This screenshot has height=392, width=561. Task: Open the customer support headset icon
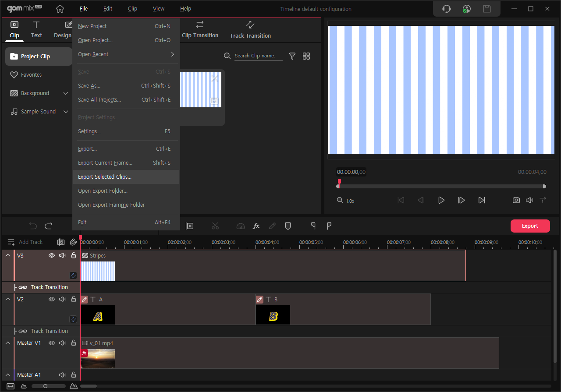[x=447, y=9]
